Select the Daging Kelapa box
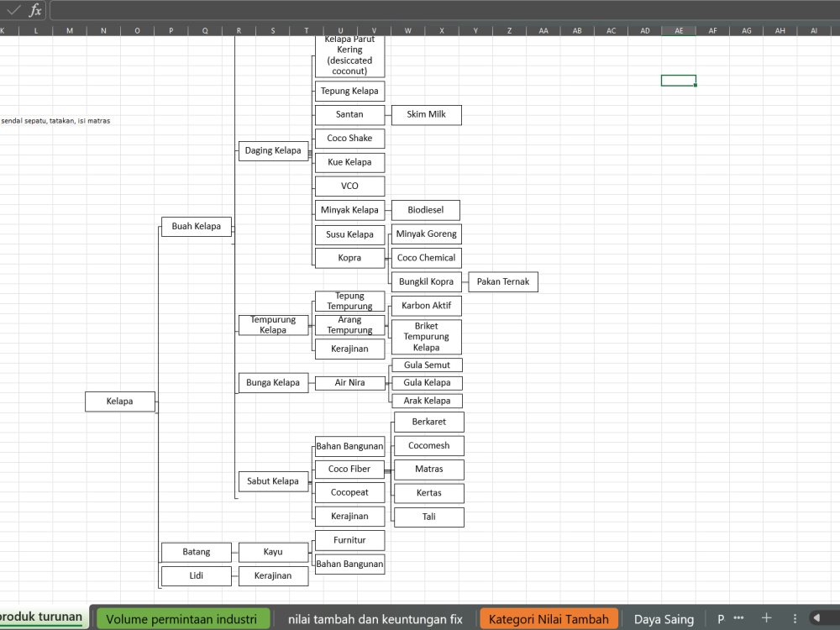840x630 pixels. (x=273, y=150)
